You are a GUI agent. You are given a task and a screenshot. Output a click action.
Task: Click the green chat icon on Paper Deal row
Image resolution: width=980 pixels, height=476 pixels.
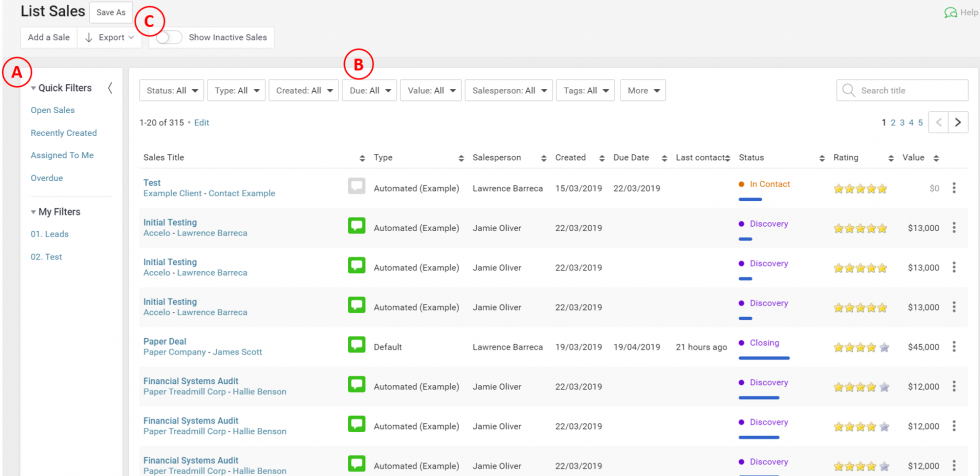point(357,345)
